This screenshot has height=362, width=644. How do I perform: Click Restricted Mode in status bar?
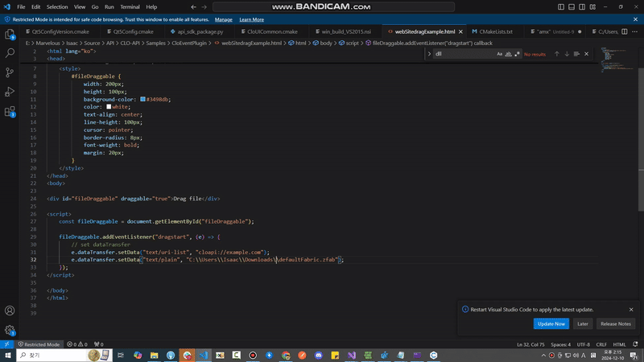pos(39,344)
